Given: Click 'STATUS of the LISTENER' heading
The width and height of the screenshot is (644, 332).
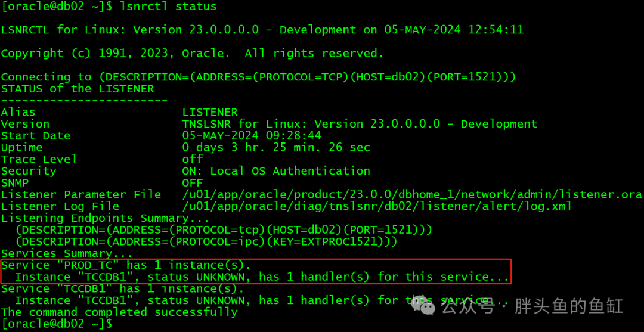Looking at the screenshot, I should (78, 89).
